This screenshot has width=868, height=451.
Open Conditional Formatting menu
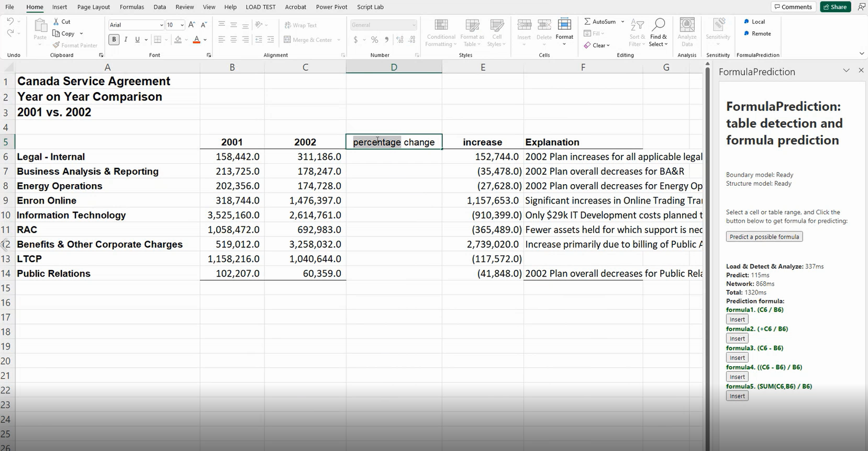tap(441, 33)
